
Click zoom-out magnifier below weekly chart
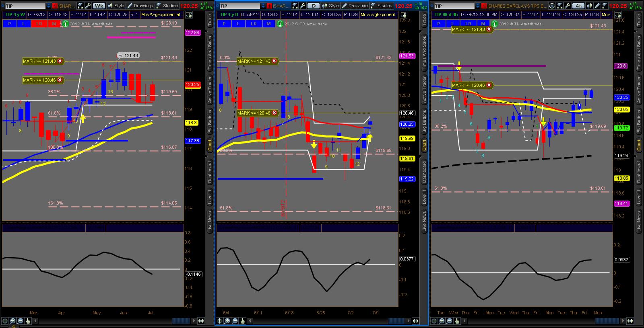[20, 321]
